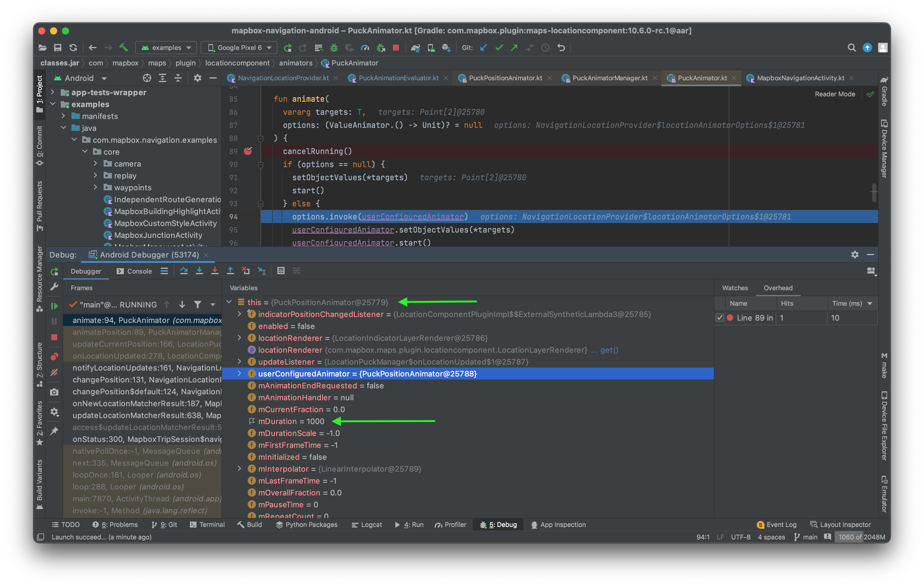924x587 pixels.
Task: Collapse the examples folder in Project view
Action: point(53,104)
